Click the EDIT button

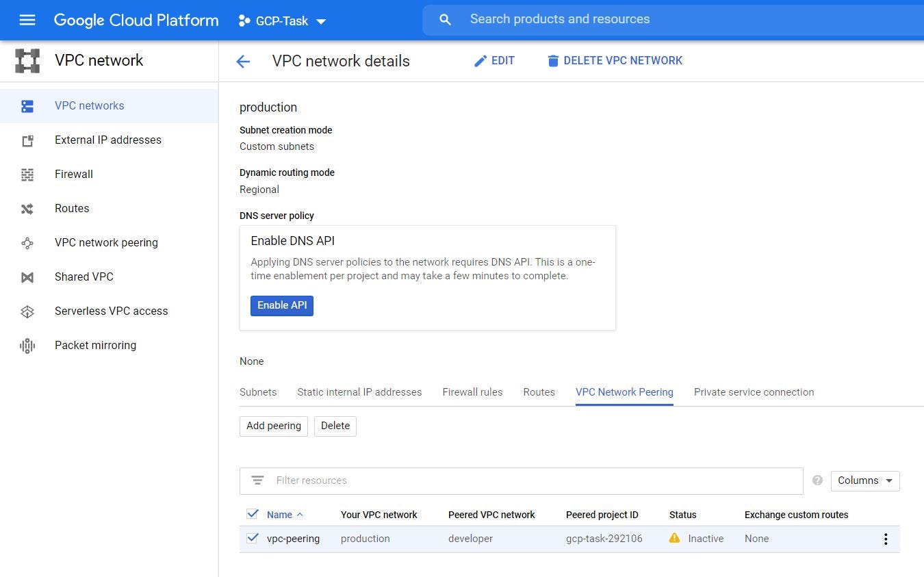pyautogui.click(x=494, y=61)
